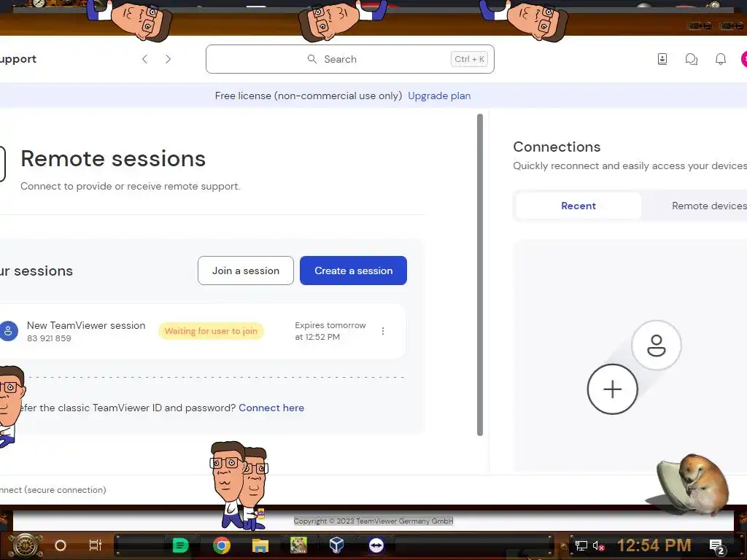Click the person circle in Connections
747x560 pixels.
(657, 345)
